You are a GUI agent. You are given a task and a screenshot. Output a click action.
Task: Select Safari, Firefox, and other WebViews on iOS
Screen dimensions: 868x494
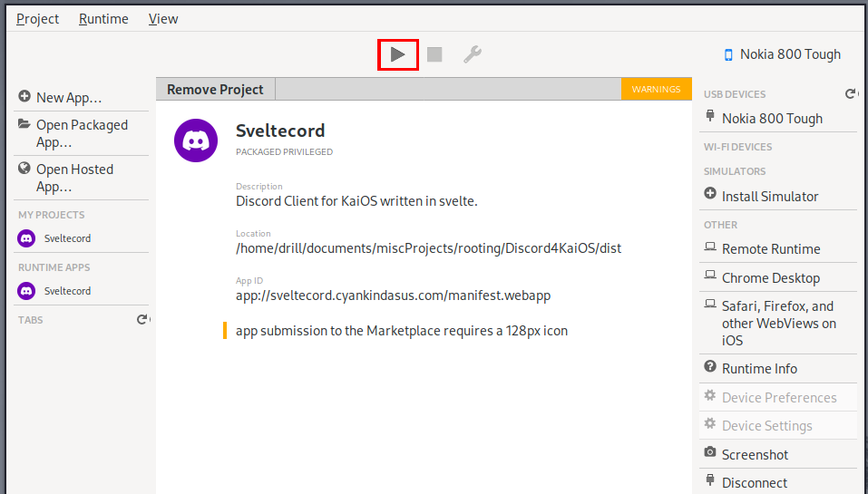click(778, 323)
